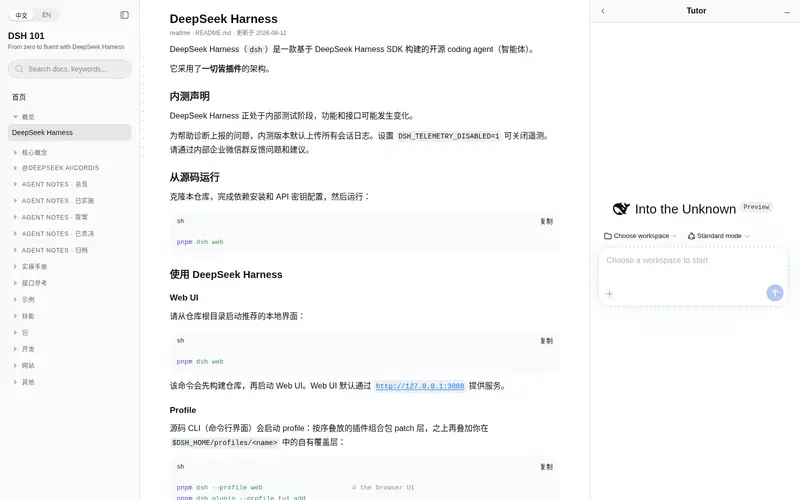Screen dimensions: 800x500
Task: Open the 首页 home item
Action: pos(19,97)
